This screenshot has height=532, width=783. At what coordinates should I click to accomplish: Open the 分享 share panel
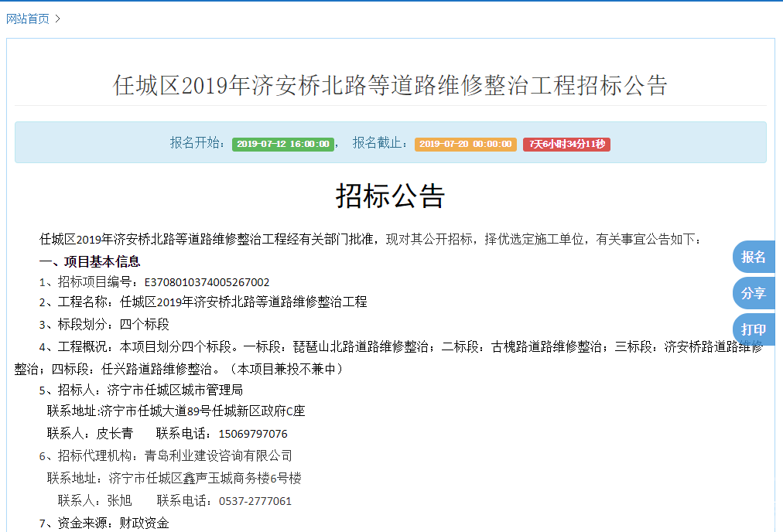(754, 293)
